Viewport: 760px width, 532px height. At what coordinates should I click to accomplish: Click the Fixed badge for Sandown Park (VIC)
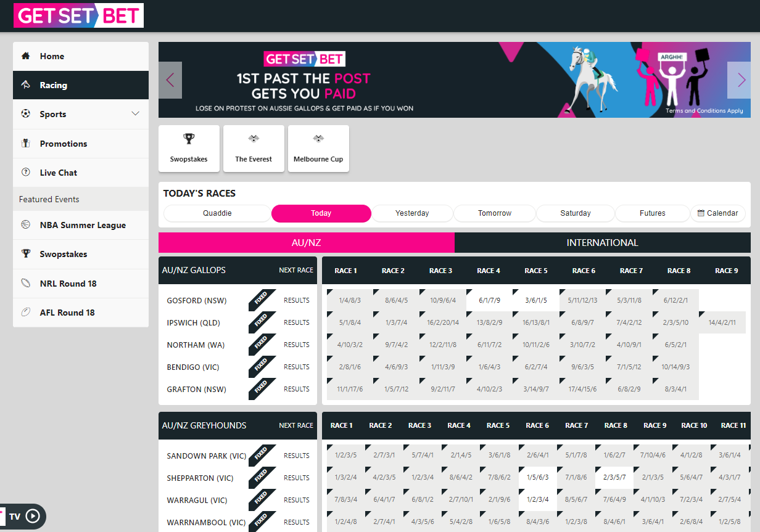click(262, 456)
